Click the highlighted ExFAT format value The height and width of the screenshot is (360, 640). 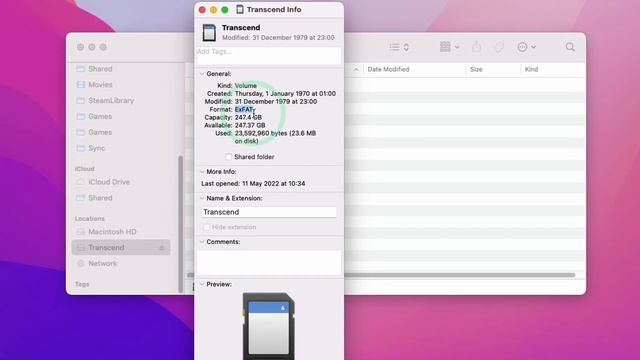pyautogui.click(x=244, y=109)
